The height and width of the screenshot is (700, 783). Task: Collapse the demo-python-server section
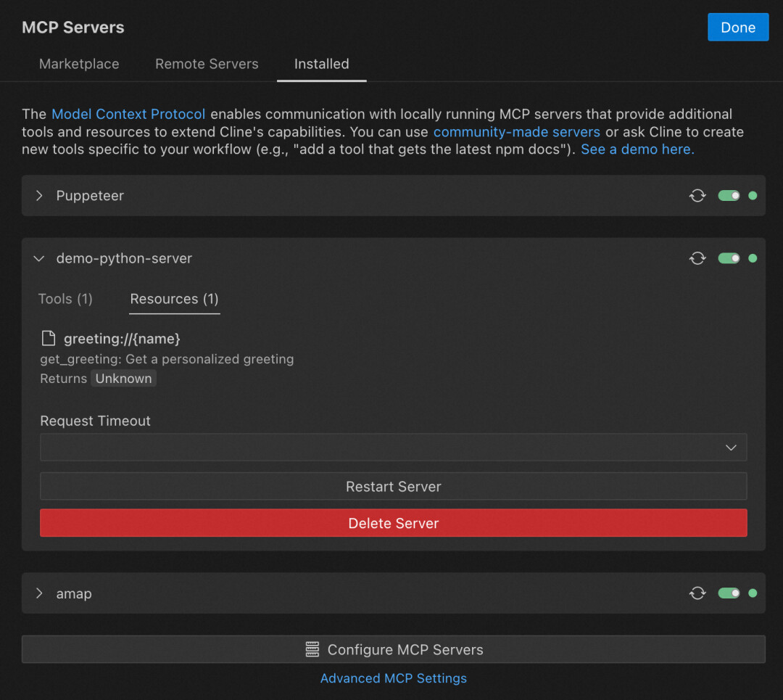[x=39, y=258]
